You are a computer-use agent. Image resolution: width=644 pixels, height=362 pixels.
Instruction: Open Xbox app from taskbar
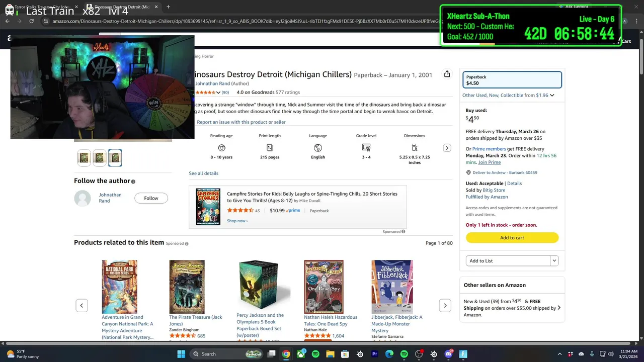tap(301, 354)
